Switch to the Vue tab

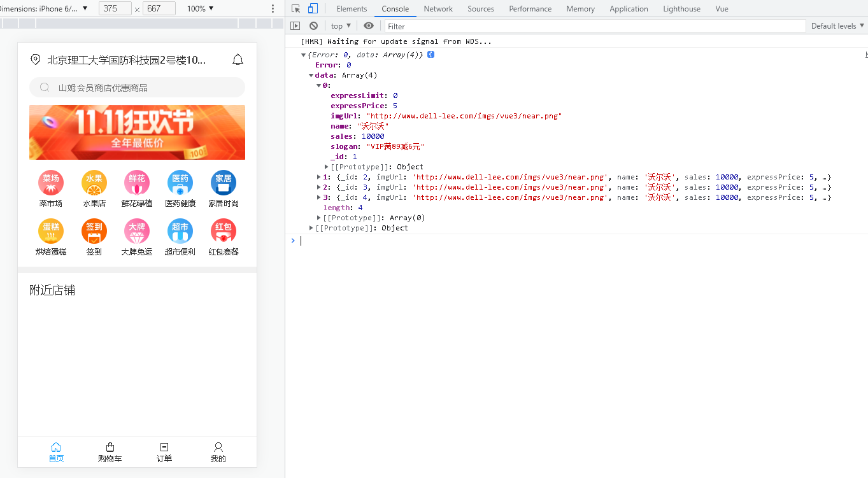point(722,9)
